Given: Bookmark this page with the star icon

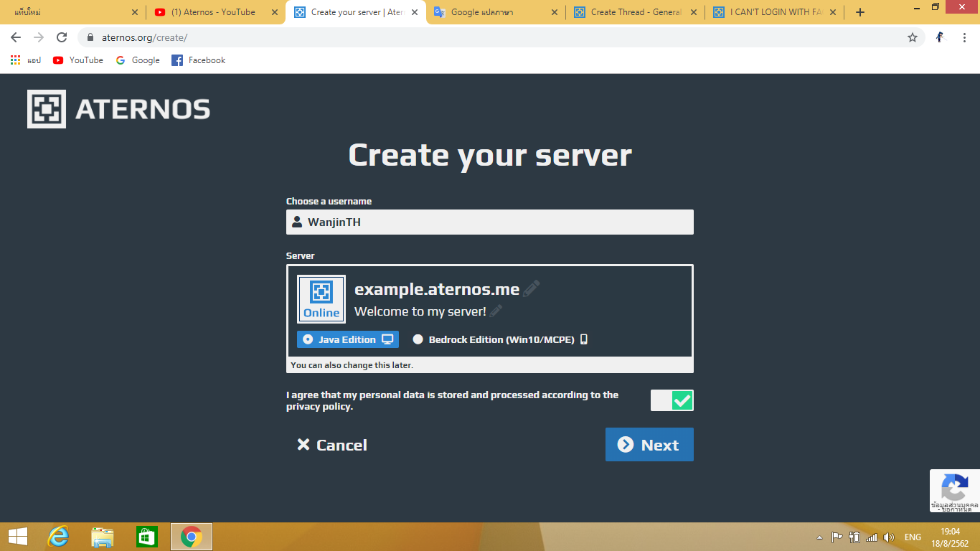Looking at the screenshot, I should coord(913,37).
